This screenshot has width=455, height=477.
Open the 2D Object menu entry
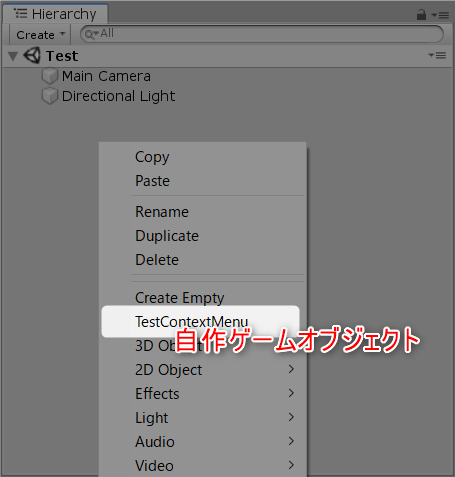pos(202,370)
